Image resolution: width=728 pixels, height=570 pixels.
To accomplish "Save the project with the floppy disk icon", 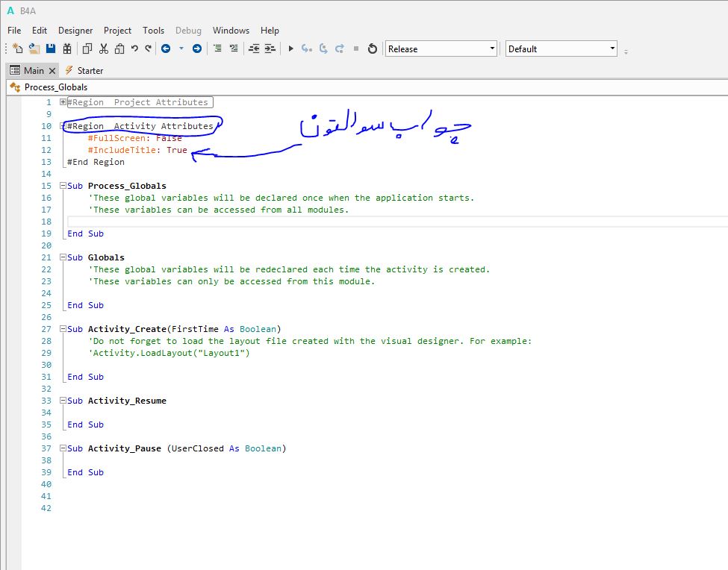I will click(51, 48).
